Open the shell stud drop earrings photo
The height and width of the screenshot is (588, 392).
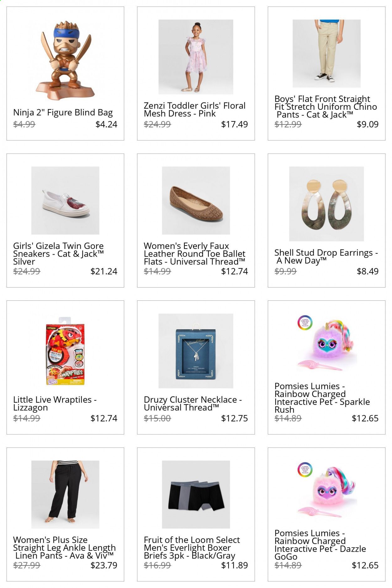(326, 204)
